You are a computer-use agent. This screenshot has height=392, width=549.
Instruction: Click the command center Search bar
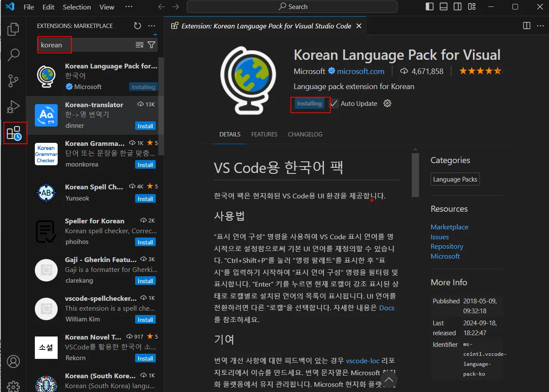293,7
